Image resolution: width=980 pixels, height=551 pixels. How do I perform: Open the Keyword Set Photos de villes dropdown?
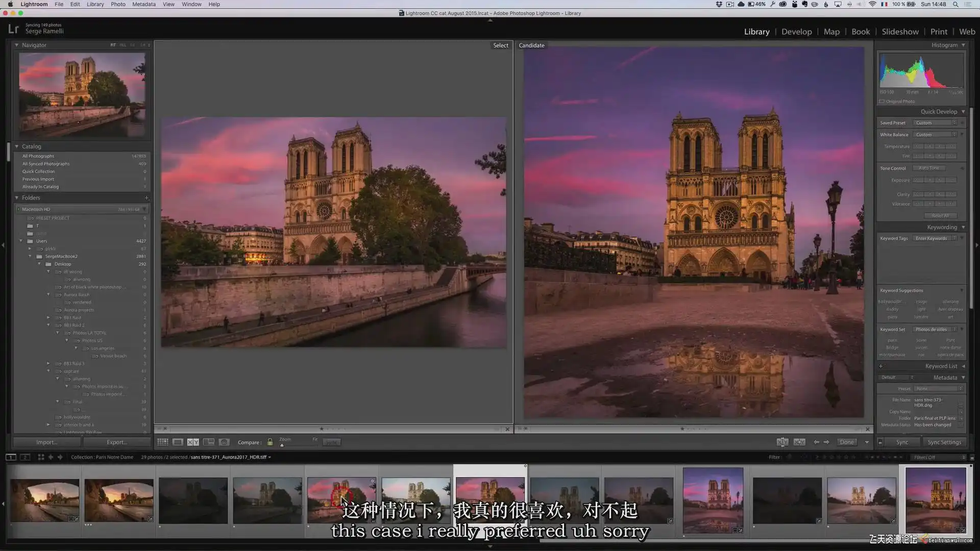(935, 330)
